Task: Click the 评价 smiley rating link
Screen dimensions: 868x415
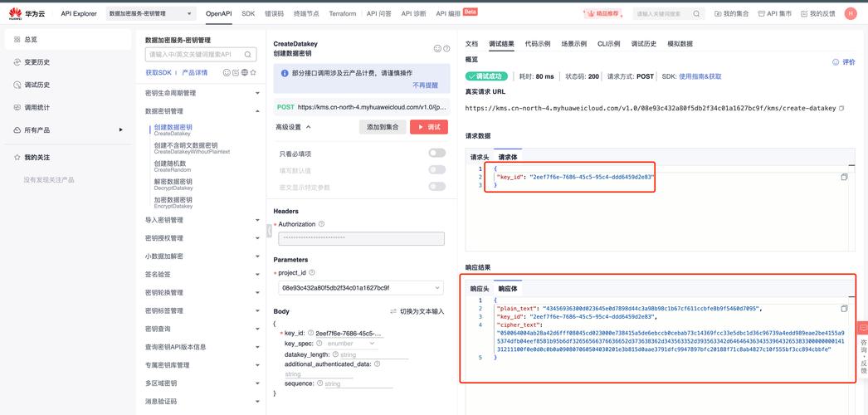Action: (844, 62)
